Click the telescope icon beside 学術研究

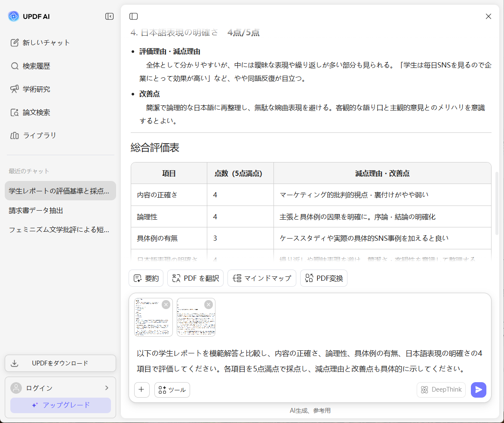click(15, 89)
